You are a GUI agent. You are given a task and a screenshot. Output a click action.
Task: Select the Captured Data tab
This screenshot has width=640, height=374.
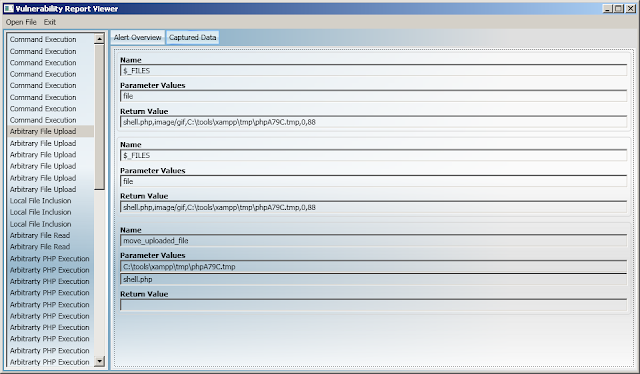[193, 37]
